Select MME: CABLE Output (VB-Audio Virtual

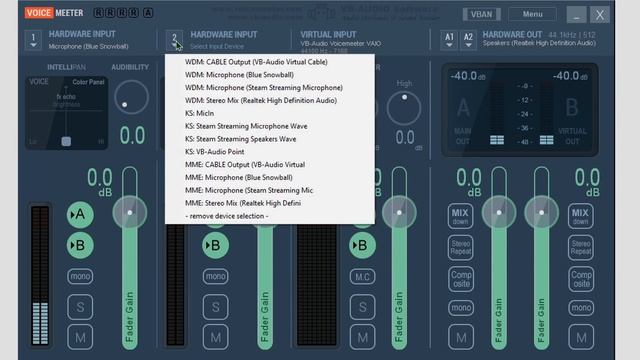pos(245,164)
